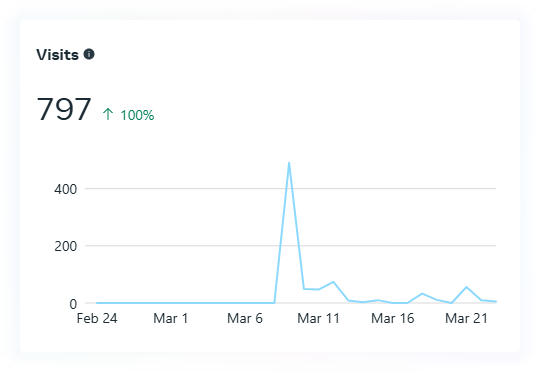Click the Mar 21 axis label
The height and width of the screenshot is (392, 560).
click(466, 318)
